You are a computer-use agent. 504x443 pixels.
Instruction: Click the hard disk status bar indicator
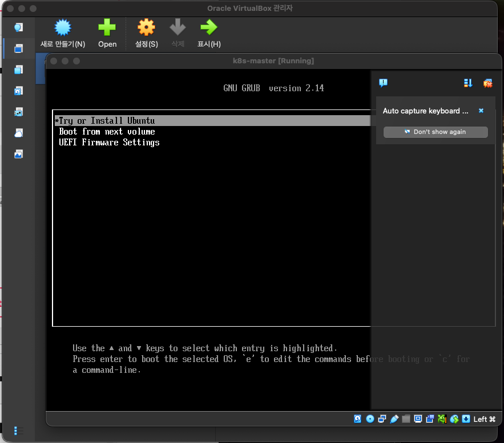click(x=358, y=419)
